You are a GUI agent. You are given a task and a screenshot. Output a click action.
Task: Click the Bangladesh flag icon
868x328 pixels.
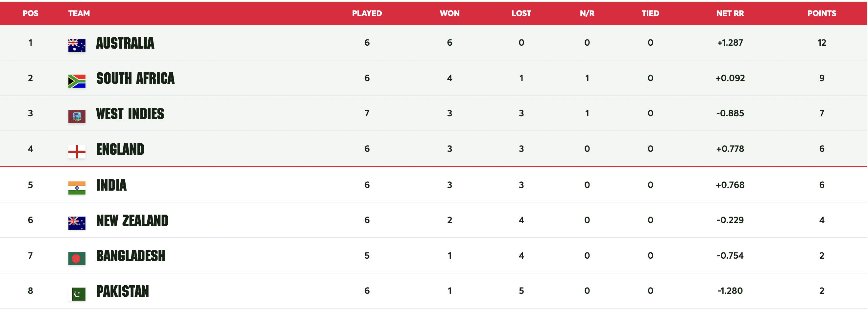[77, 258]
